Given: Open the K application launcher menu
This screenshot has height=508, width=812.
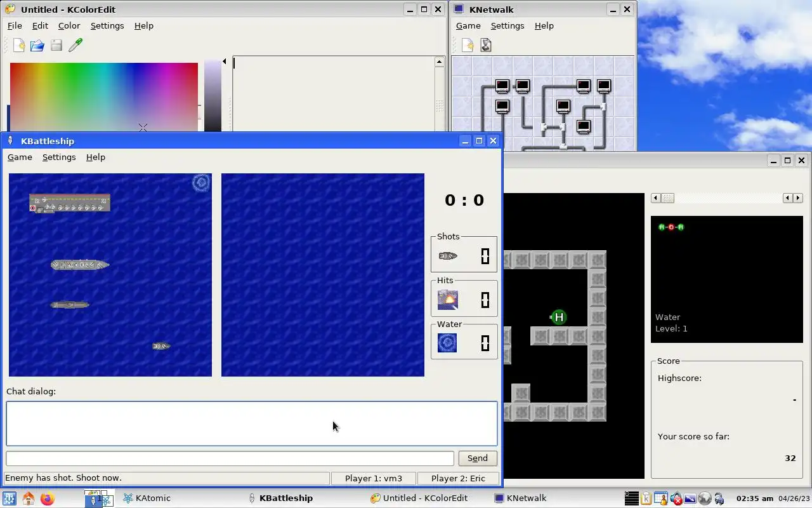Looking at the screenshot, I should (10, 498).
